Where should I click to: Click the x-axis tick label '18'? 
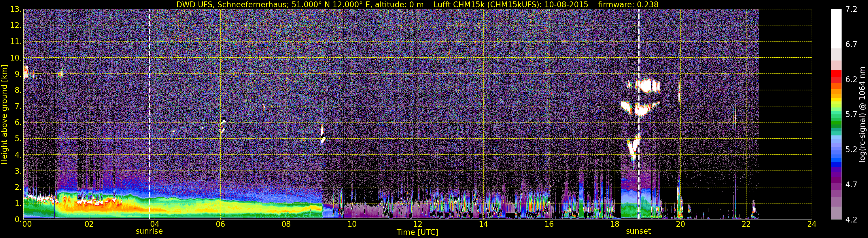click(614, 224)
